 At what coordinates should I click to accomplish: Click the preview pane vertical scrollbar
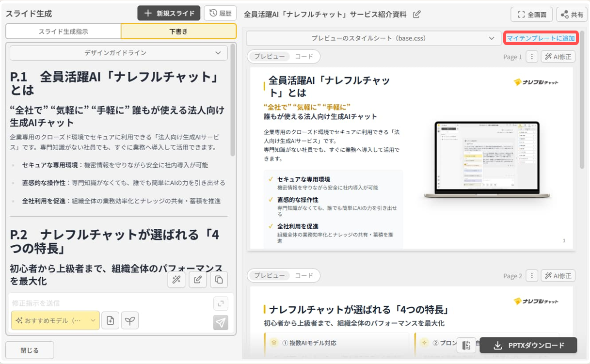(582, 99)
